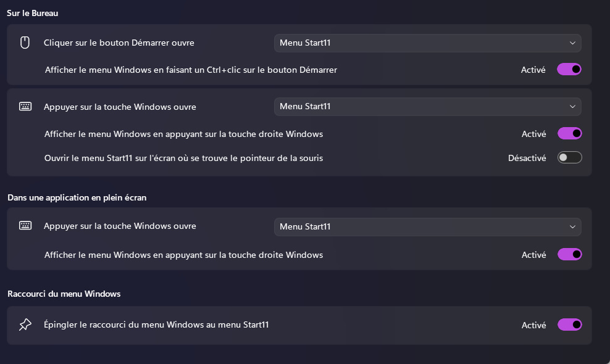This screenshot has height=364, width=610.
Task: Click the mouse icon beside the Démarrer button setting
Action: coord(25,43)
